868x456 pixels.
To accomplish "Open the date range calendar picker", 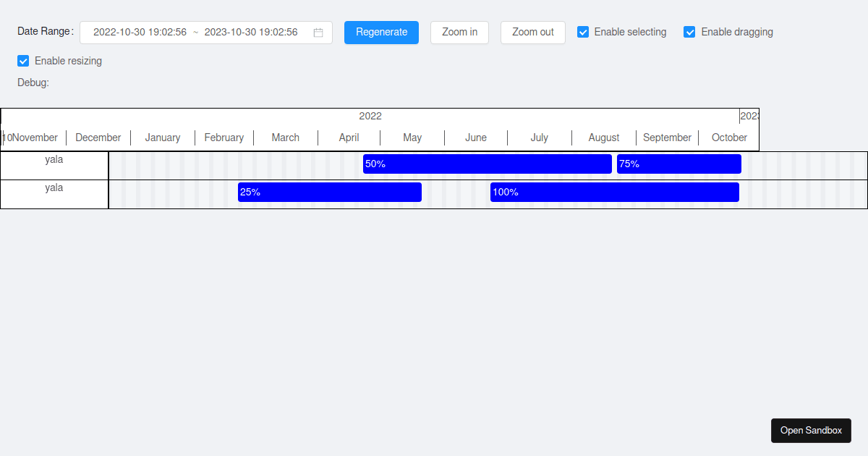I will click(318, 32).
